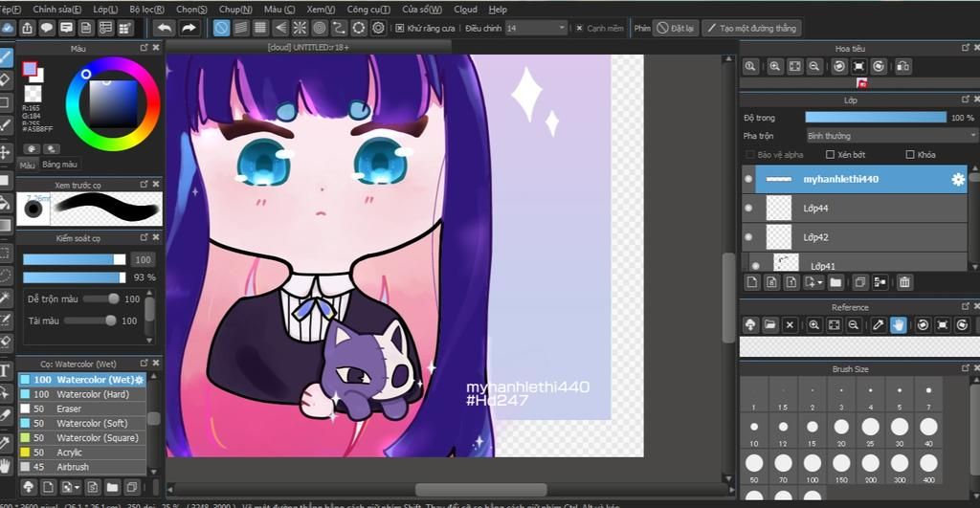Rotate Navigator view left

(x=839, y=66)
